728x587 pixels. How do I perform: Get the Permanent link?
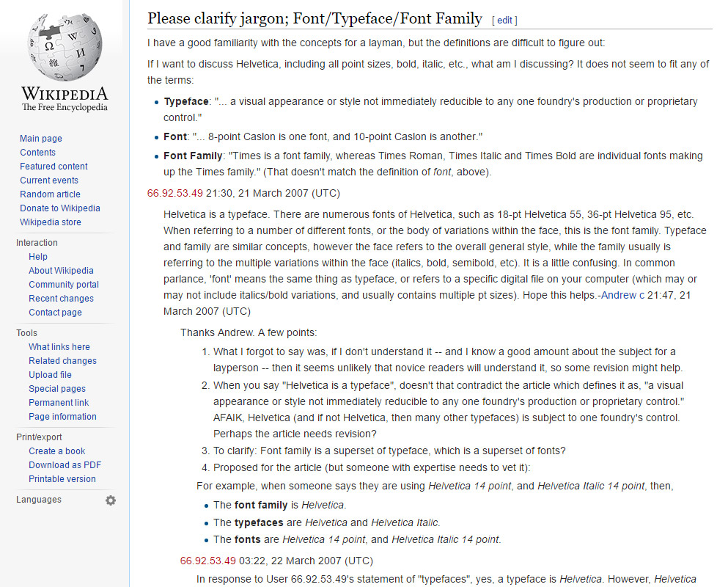(59, 403)
